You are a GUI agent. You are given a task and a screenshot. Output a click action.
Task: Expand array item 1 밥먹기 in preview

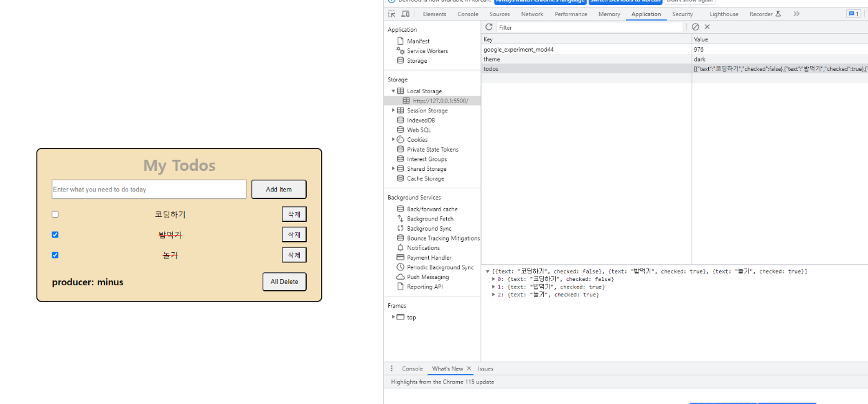[493, 287]
